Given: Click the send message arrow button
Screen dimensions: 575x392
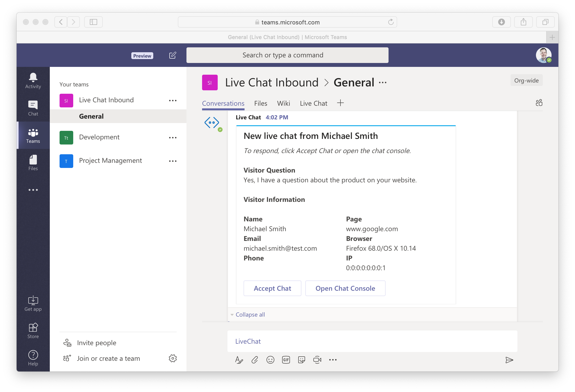Looking at the screenshot, I should 509,360.
